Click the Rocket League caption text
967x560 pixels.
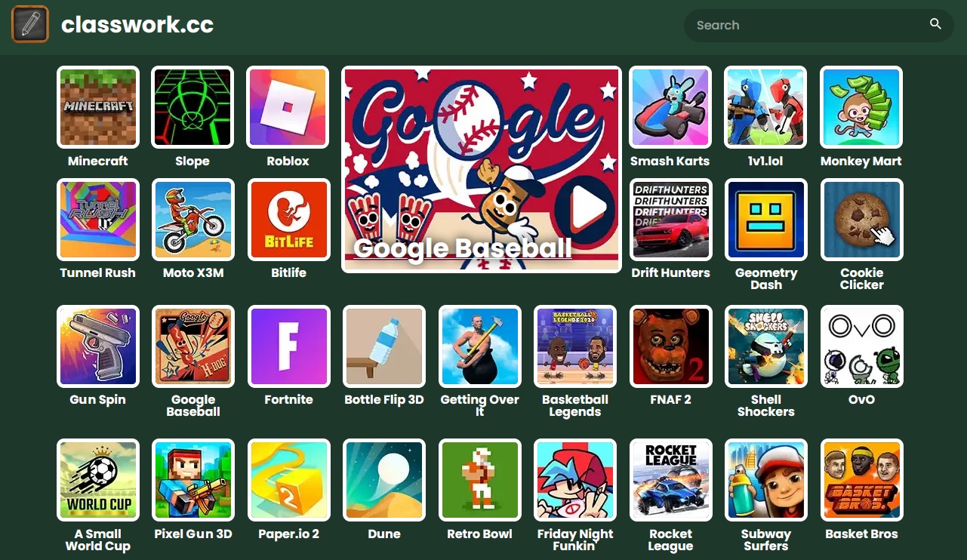(x=670, y=540)
